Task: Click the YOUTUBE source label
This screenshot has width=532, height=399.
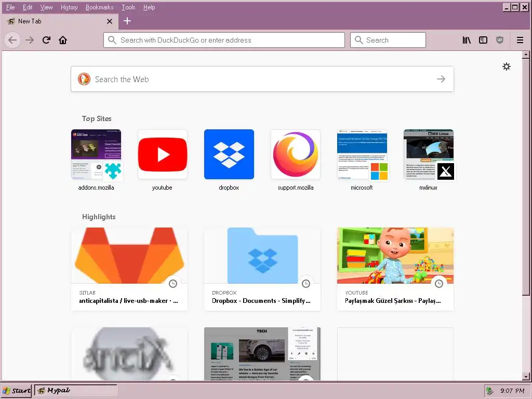Action: point(356,292)
